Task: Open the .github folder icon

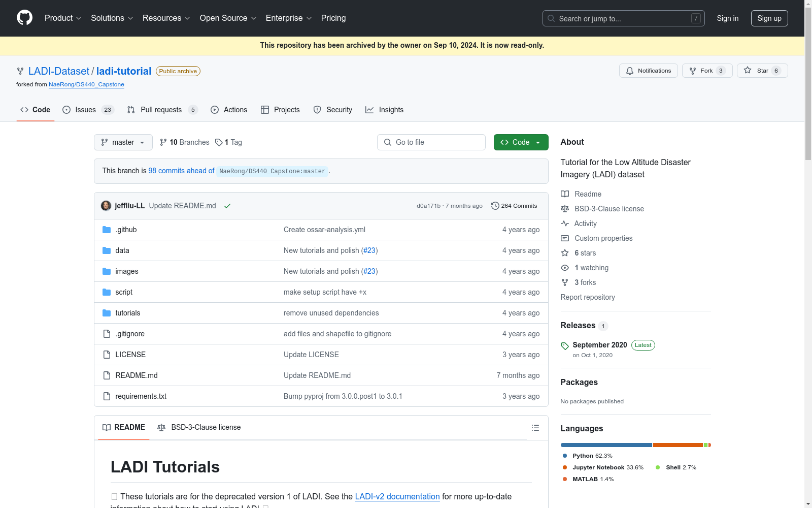Action: coord(107,230)
